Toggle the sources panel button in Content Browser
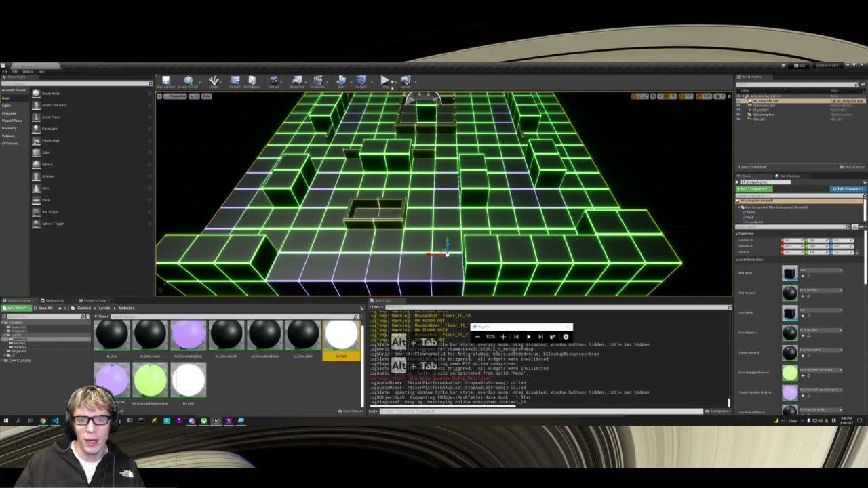Viewport: 868px width, 488px height. (4, 315)
